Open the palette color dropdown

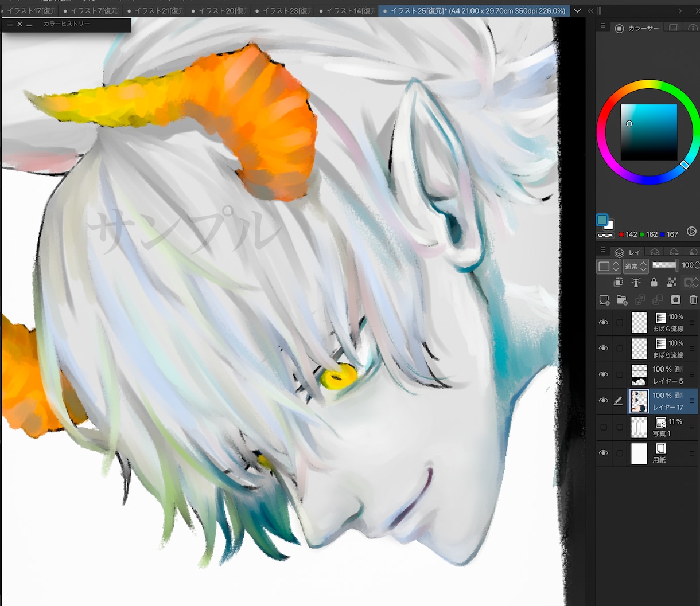click(x=608, y=266)
